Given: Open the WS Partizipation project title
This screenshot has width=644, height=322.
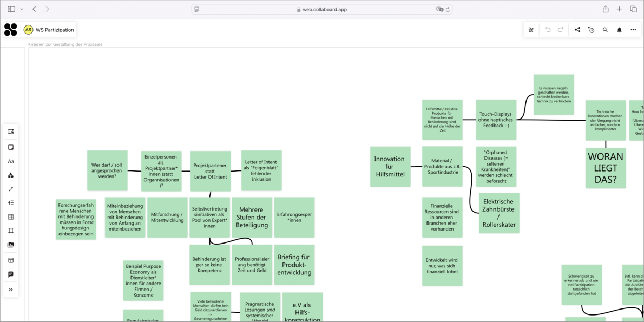Looking at the screenshot, I should click(x=55, y=30).
